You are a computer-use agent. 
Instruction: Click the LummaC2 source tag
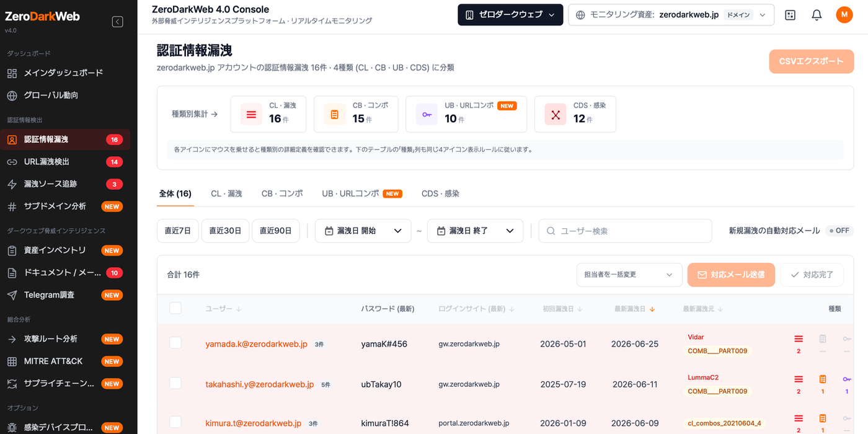click(x=703, y=378)
